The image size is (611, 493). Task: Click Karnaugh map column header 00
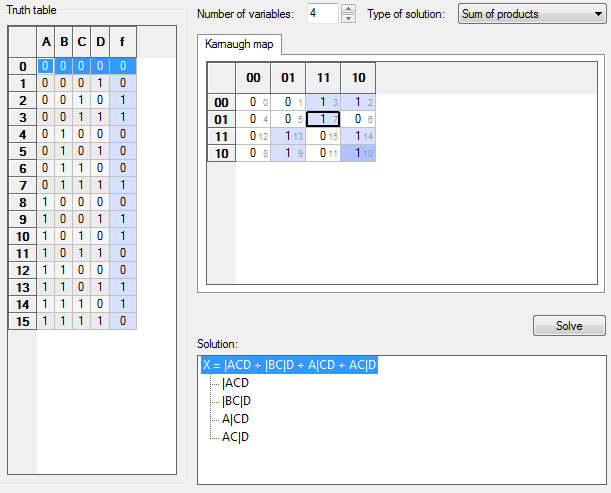click(x=253, y=78)
